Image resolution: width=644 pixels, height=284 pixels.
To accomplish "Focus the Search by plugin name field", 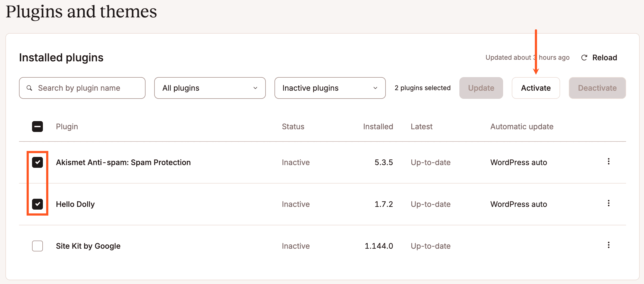I will pyautogui.click(x=82, y=88).
